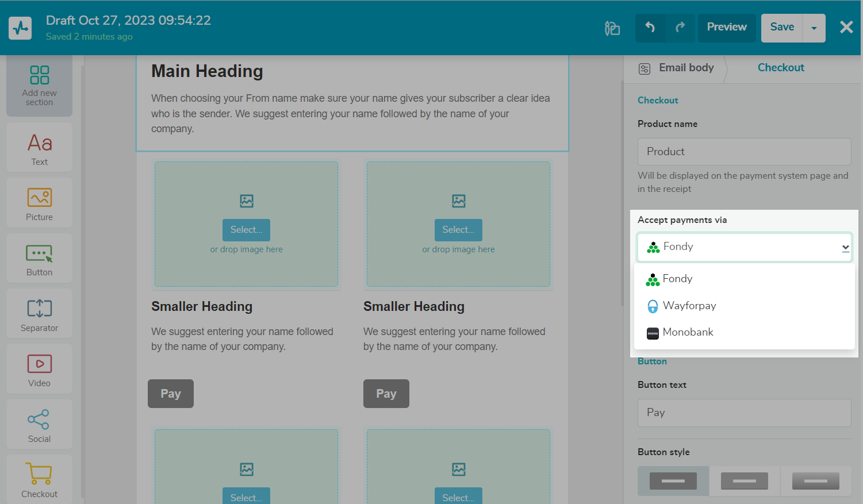Screen dimensions: 863x504
Task: Click the "Button style" label
Action: point(663,452)
